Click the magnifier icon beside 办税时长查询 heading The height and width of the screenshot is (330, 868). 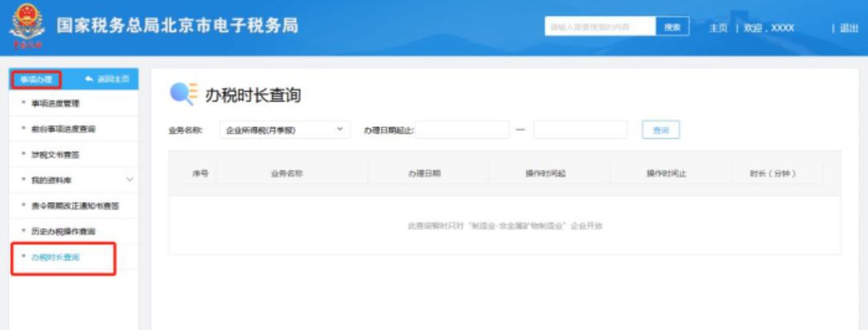point(183,94)
